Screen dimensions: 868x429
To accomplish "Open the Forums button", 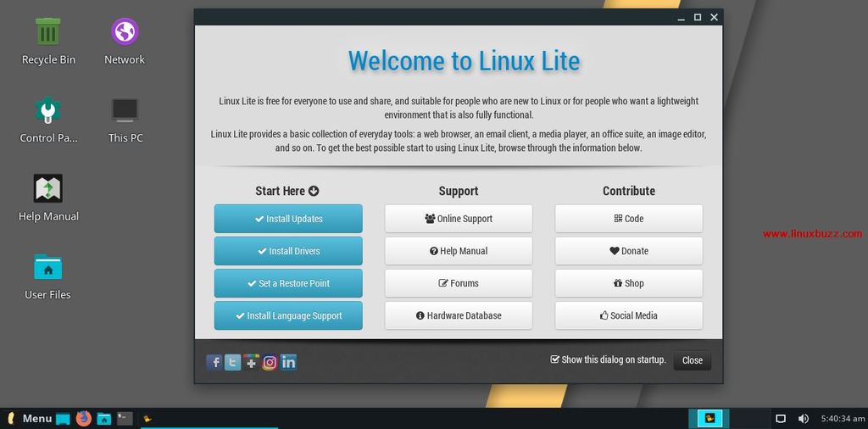I will (x=459, y=283).
